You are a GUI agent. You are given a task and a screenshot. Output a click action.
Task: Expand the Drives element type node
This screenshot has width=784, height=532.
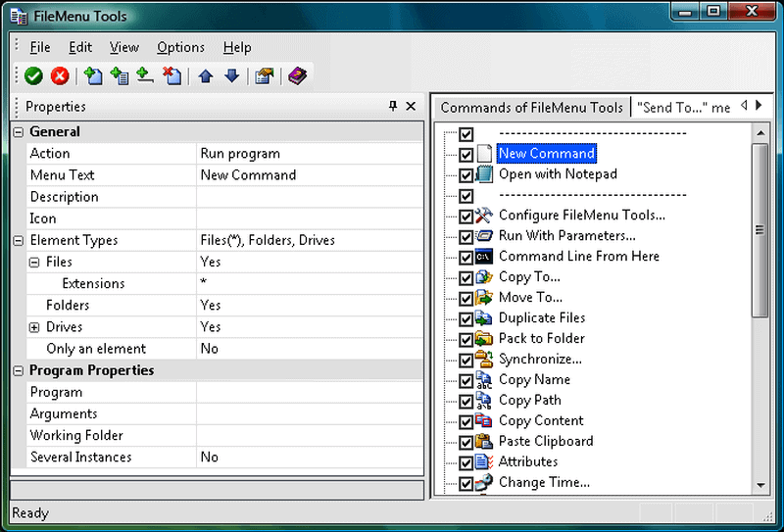[35, 327]
